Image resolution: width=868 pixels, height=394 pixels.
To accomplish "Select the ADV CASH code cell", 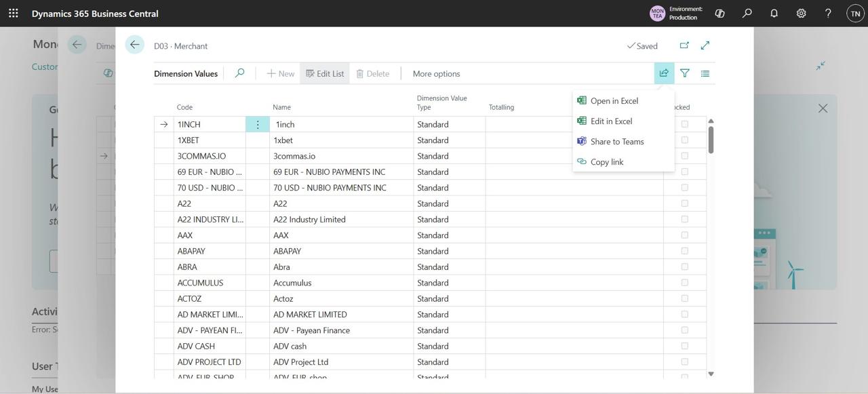I will [210, 346].
